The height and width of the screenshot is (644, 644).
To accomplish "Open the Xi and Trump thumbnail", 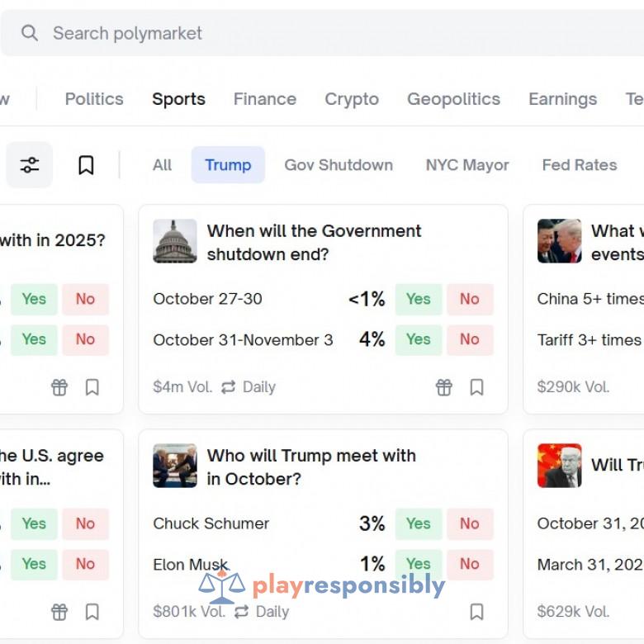I will pyautogui.click(x=560, y=241).
